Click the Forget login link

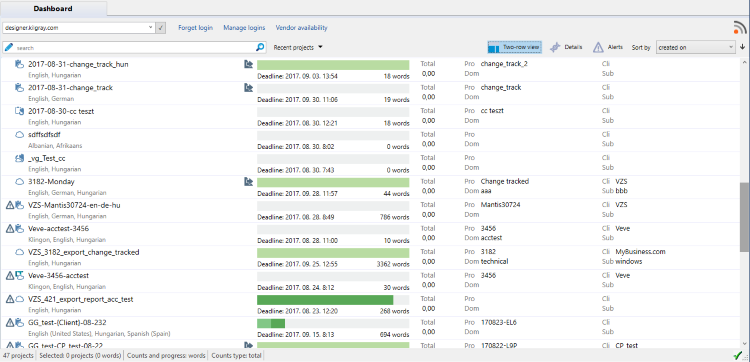click(195, 28)
